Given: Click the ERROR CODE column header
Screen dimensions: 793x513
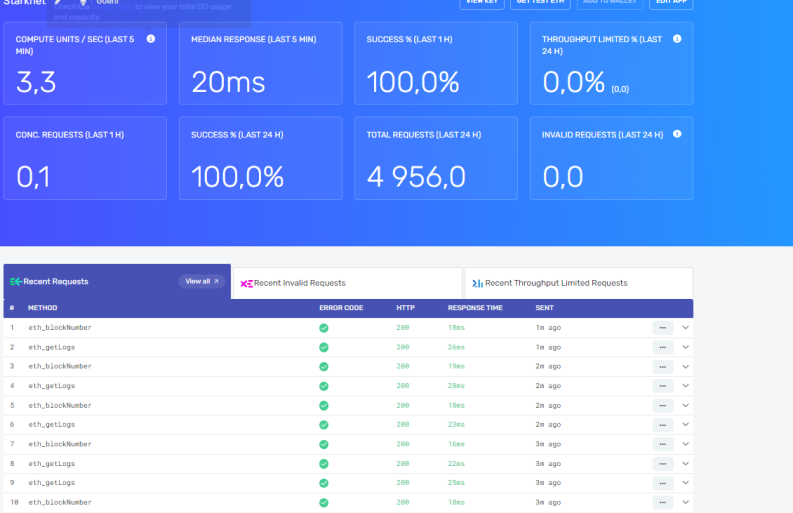Looking at the screenshot, I should pos(341,308).
